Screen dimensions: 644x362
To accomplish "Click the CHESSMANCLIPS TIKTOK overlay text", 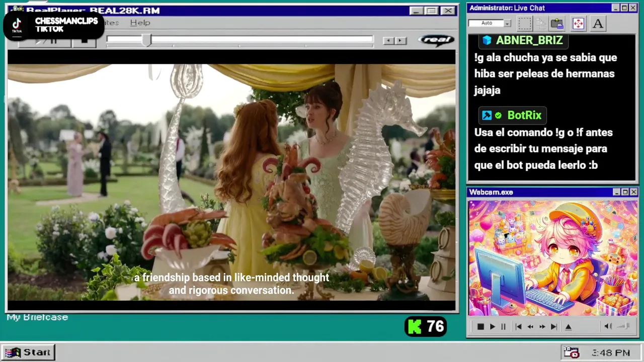I will (66, 25).
